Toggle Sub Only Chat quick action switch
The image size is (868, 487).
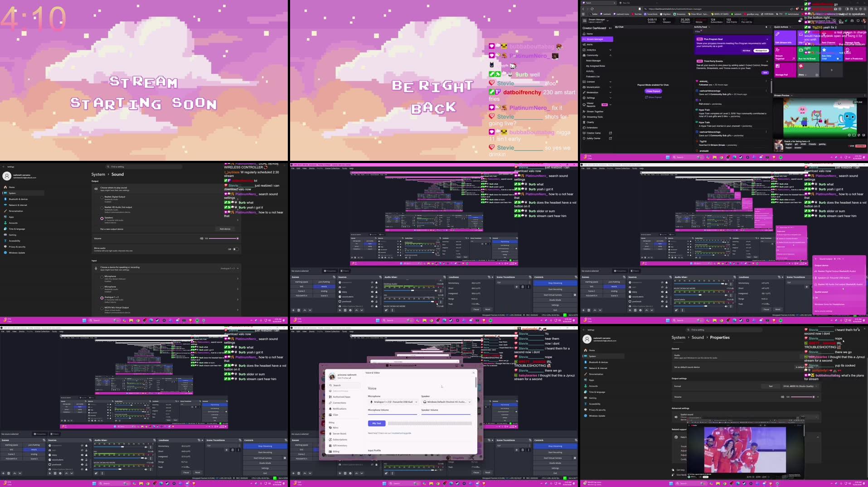[839, 58]
